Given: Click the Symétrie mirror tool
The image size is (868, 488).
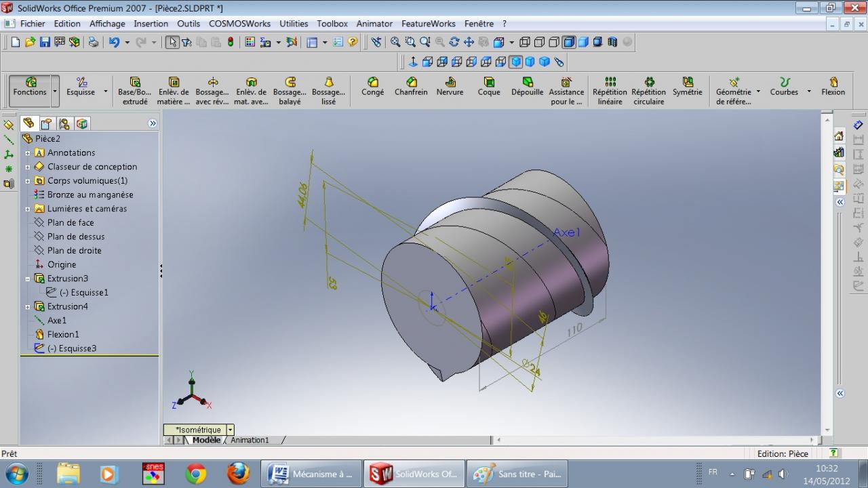Looking at the screenshot, I should pos(688,87).
